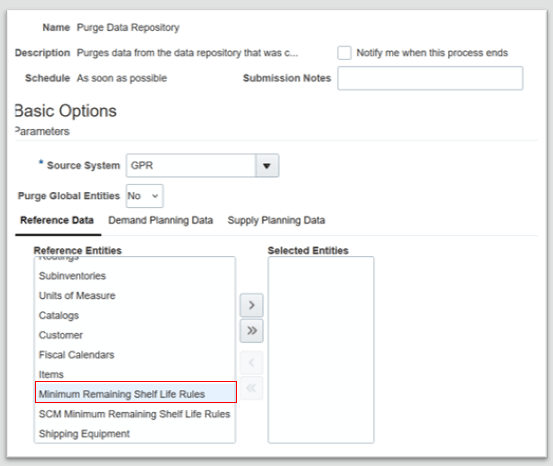Select Catalogs in the entity list

click(x=135, y=315)
